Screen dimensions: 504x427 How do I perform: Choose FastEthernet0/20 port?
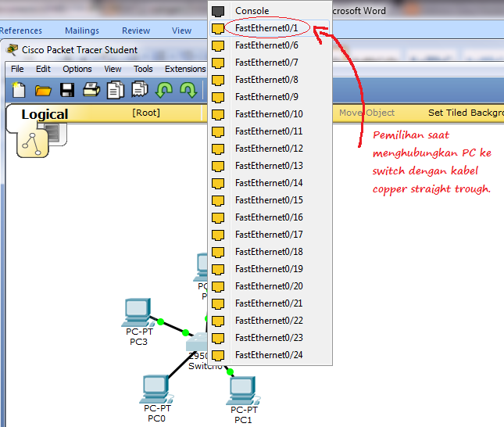pyautogui.click(x=270, y=286)
